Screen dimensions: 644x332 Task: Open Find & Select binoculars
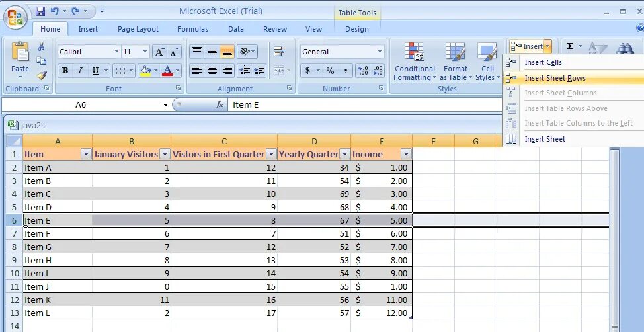pyautogui.click(x=625, y=48)
